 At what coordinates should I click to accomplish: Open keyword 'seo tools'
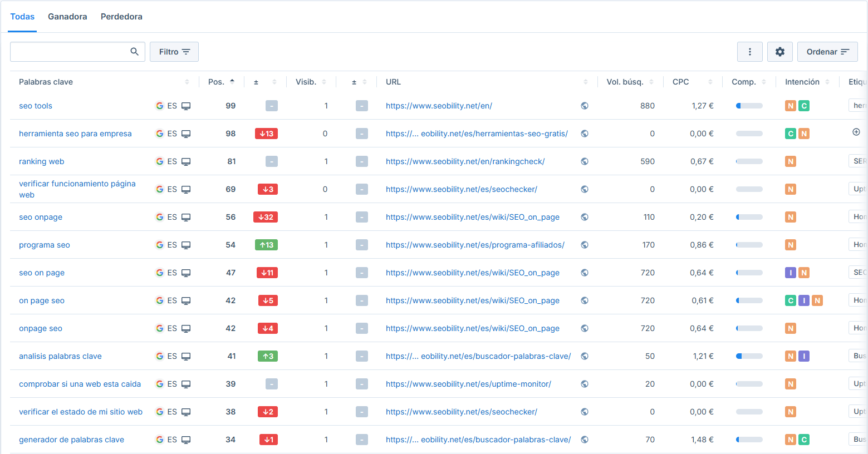36,106
